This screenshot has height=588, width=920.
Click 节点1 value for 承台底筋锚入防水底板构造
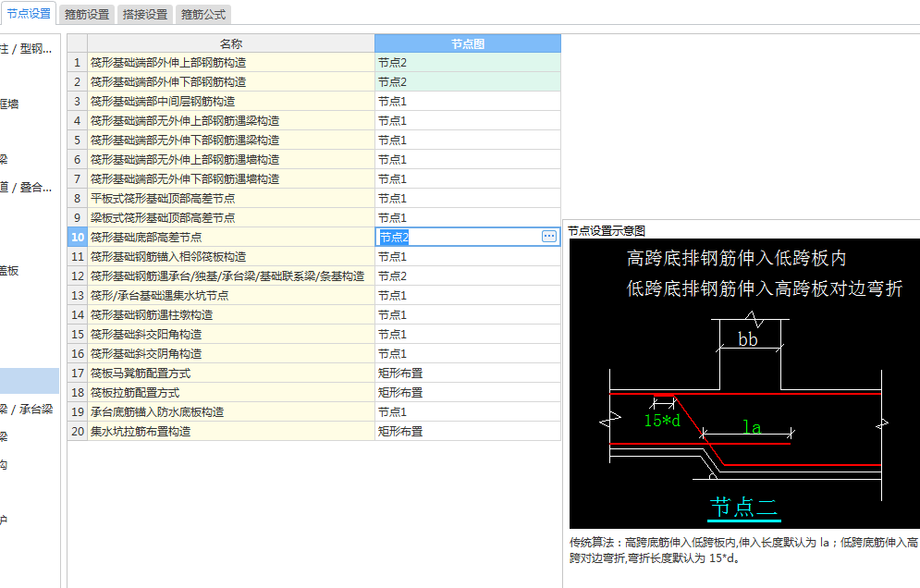[x=468, y=411]
